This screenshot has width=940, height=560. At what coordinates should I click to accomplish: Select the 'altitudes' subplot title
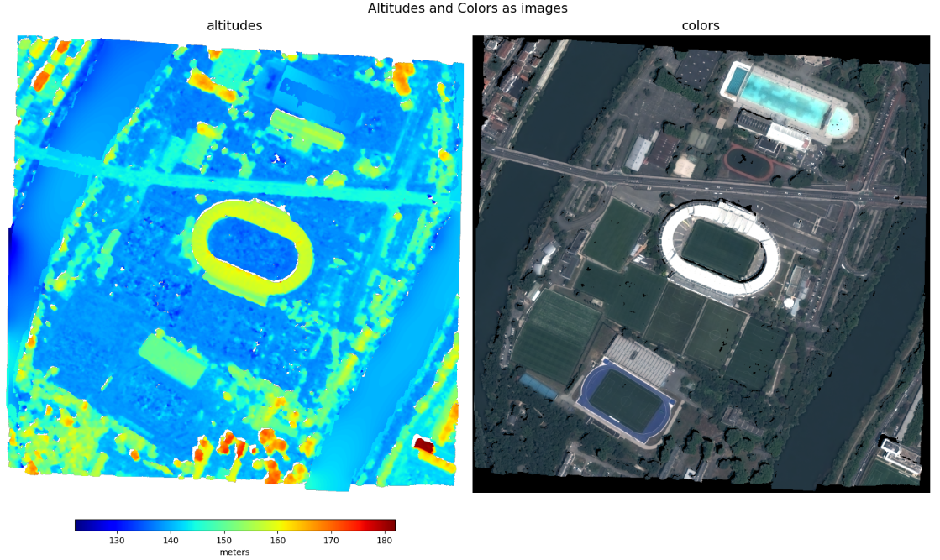pos(234,26)
